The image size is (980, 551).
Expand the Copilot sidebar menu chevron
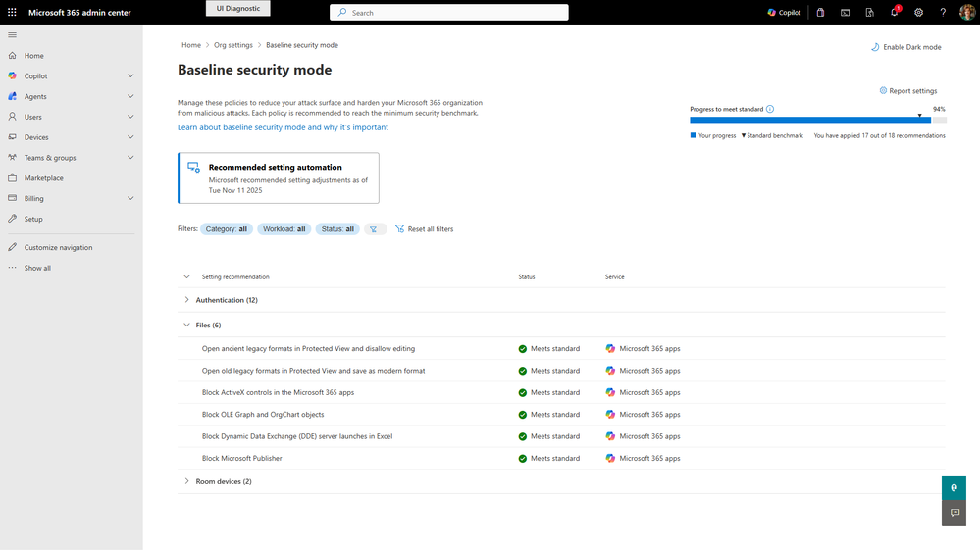[x=130, y=76]
